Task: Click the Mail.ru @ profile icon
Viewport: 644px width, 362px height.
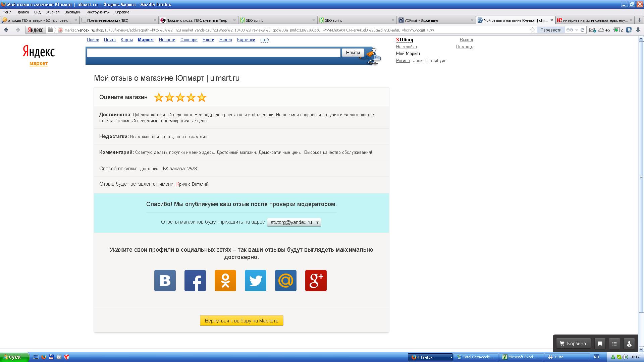Action: (285, 281)
